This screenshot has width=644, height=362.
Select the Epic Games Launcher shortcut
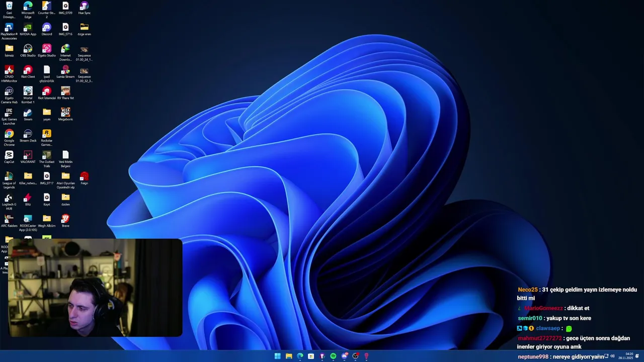9,117
